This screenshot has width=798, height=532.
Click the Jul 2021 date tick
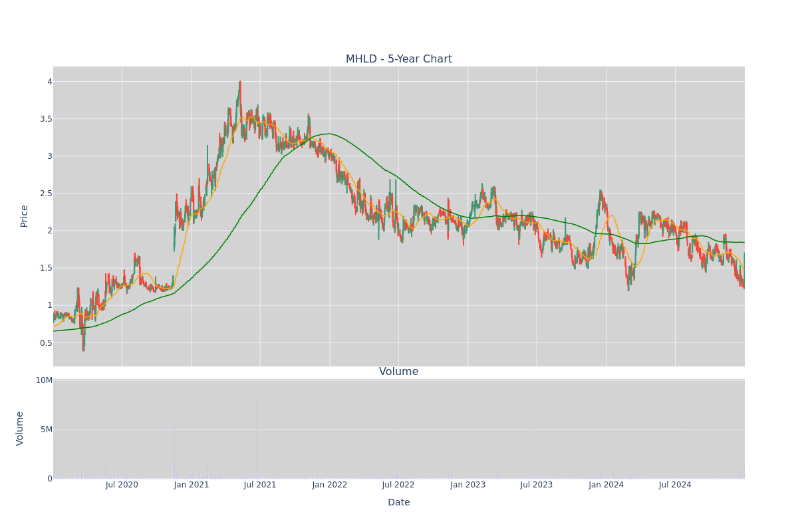[260, 485]
